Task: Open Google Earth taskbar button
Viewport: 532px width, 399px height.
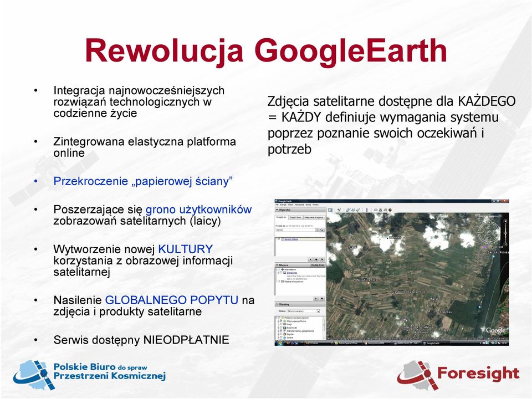Action: (x=436, y=343)
